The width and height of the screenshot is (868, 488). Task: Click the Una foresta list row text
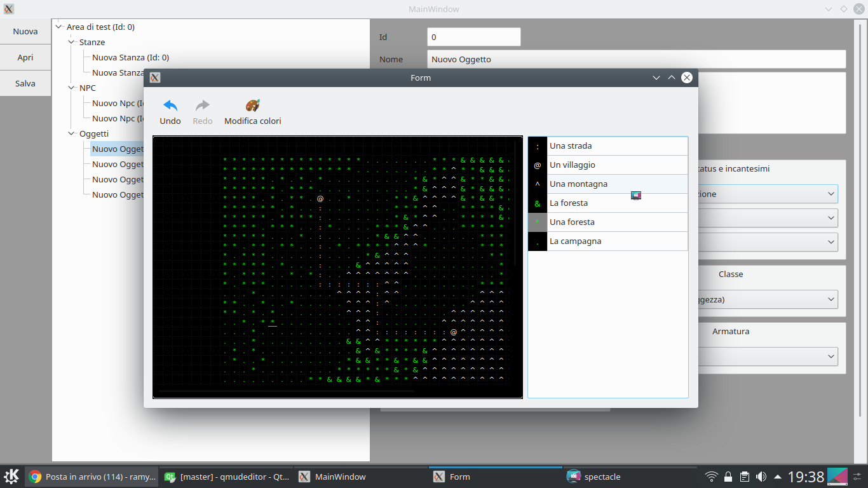572,222
